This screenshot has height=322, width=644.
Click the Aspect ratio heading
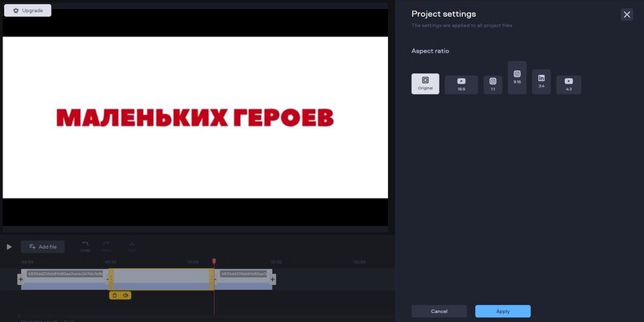pyautogui.click(x=430, y=51)
